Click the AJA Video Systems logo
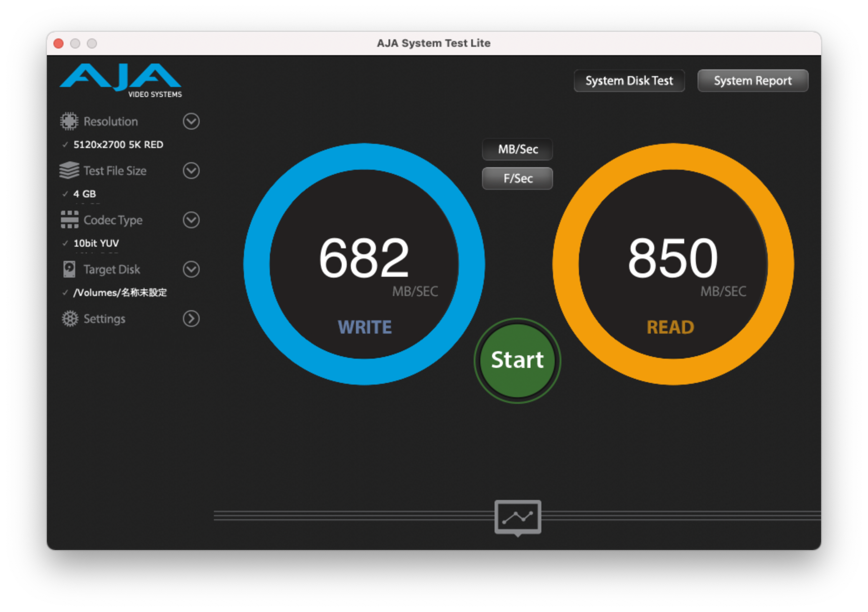Screen dimensions: 868x612 point(121,80)
